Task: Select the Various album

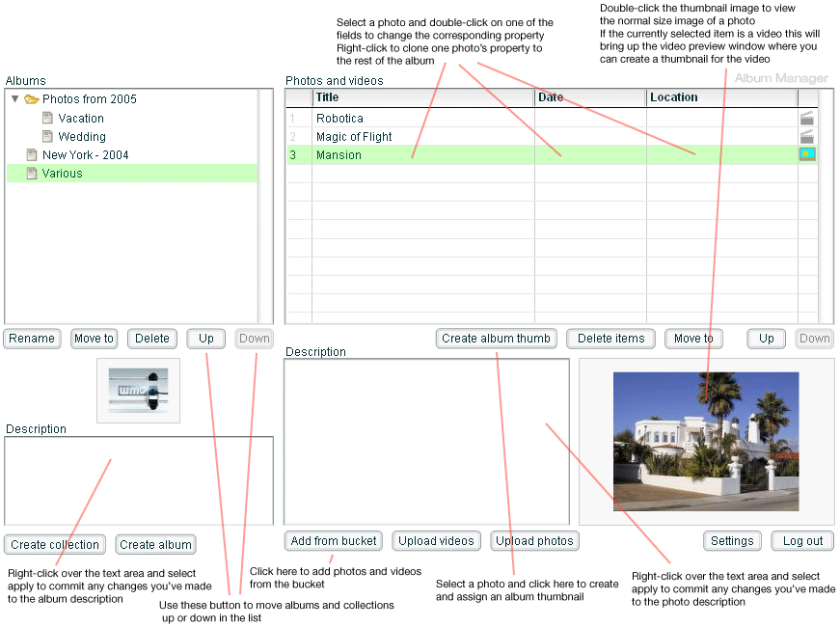Action: [62, 173]
